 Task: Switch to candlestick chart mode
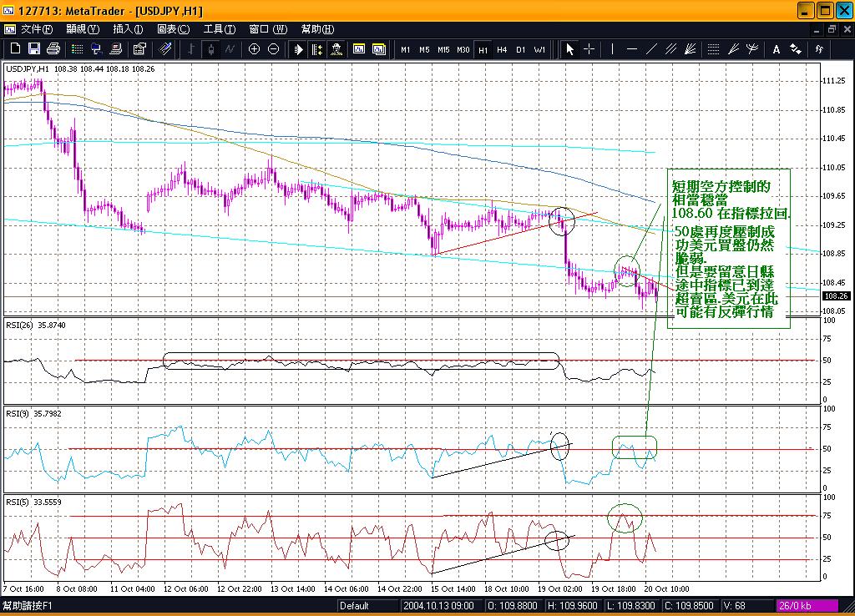[x=210, y=48]
